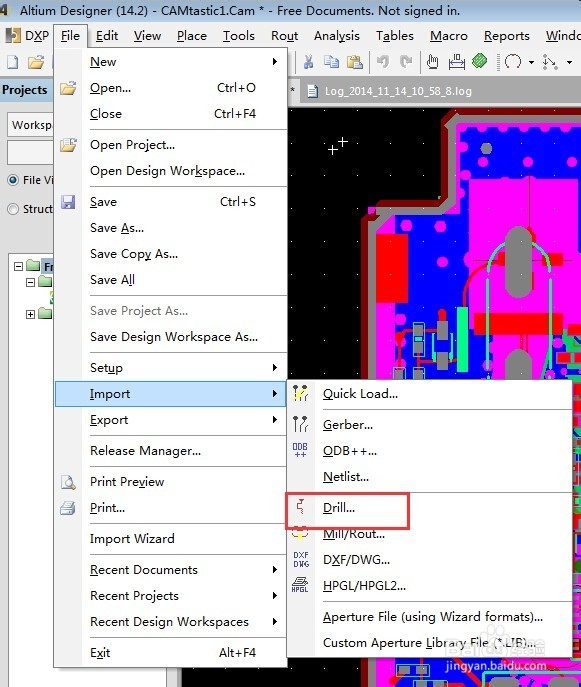Click the DXP menu button
Image resolution: width=581 pixels, height=687 pixels.
coord(28,36)
